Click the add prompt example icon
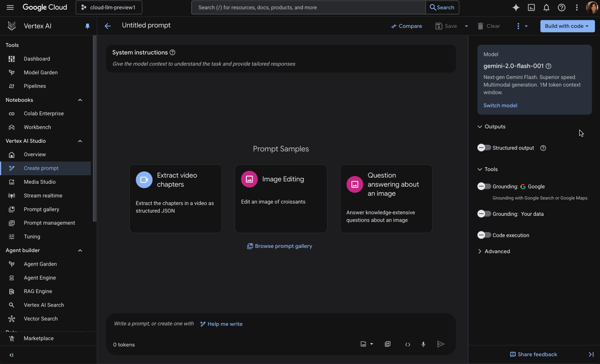This screenshot has height=364, width=600. pyautogui.click(x=387, y=344)
